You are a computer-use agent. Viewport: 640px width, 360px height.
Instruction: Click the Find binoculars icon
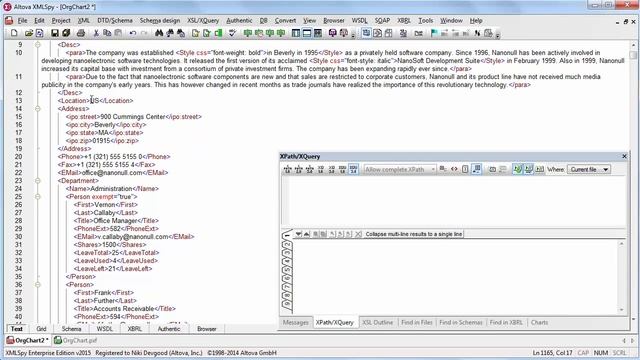point(159,33)
